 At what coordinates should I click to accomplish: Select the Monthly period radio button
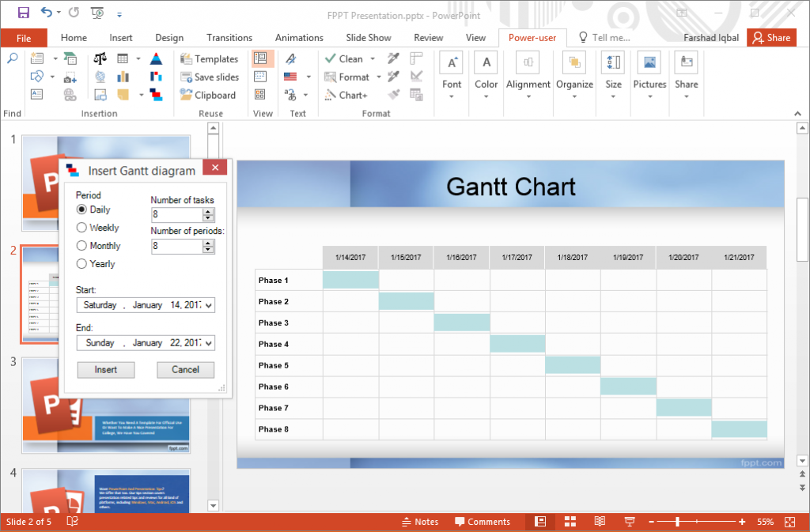[x=82, y=246]
